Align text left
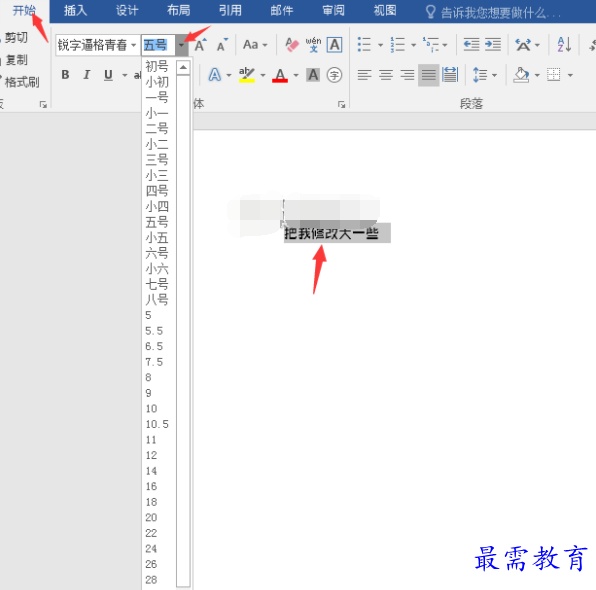Image resolution: width=596 pixels, height=590 pixels. click(365, 75)
